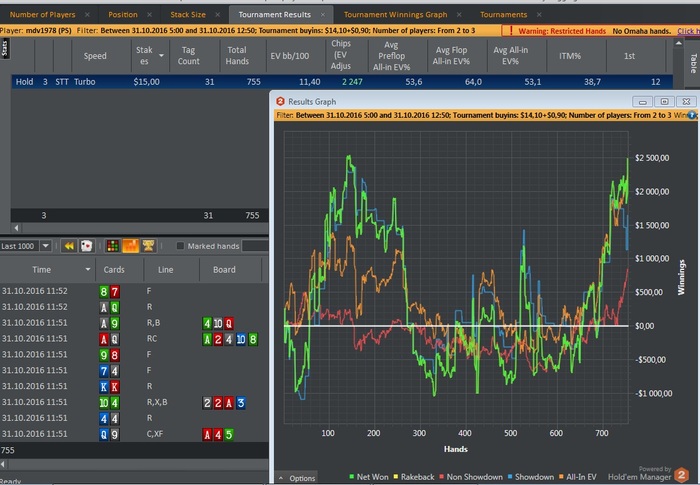Viewport: 700px width, 485px height.
Task: Click left arrow of results horizontal scrollbar
Action: pos(16,228)
